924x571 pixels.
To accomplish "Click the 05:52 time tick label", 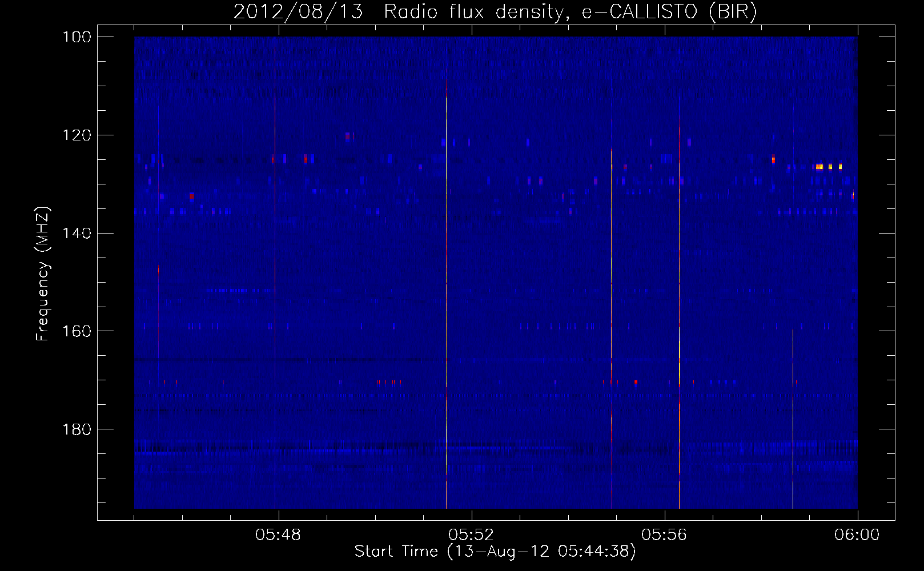I will tap(471, 535).
